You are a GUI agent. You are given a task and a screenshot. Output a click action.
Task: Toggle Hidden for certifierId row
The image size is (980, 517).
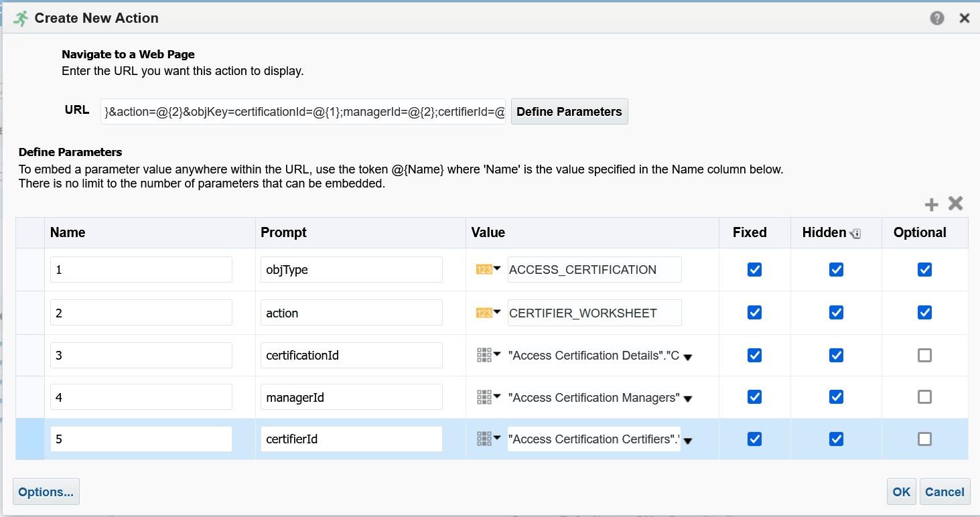836,439
